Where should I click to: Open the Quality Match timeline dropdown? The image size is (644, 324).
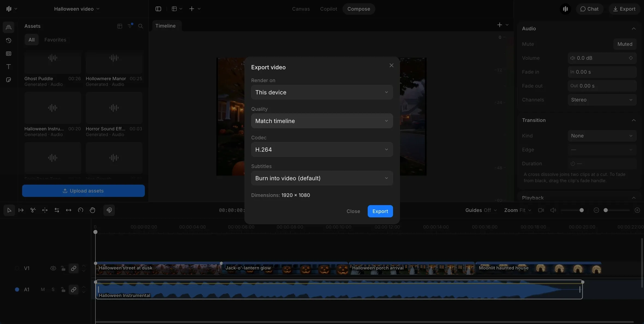tap(322, 121)
